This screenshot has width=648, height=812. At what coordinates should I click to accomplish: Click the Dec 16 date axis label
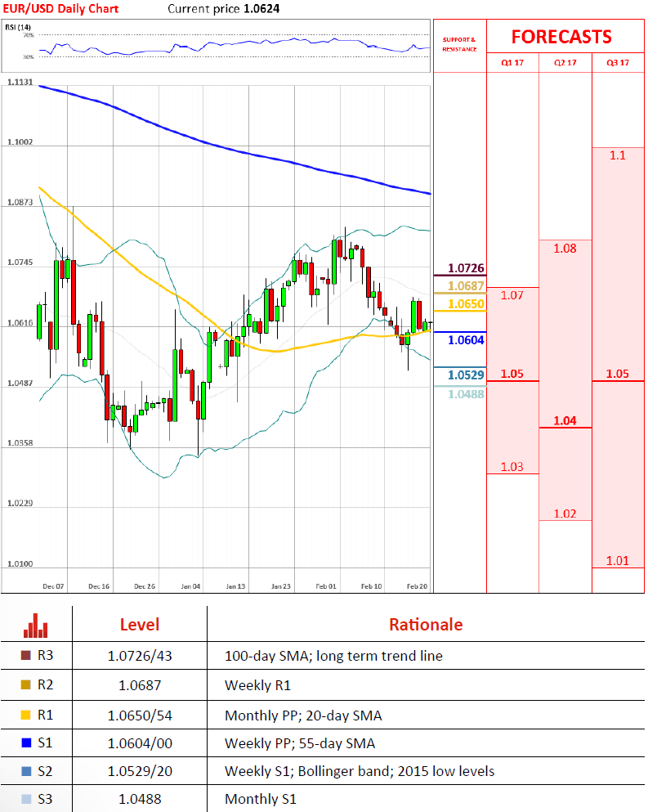[99, 586]
